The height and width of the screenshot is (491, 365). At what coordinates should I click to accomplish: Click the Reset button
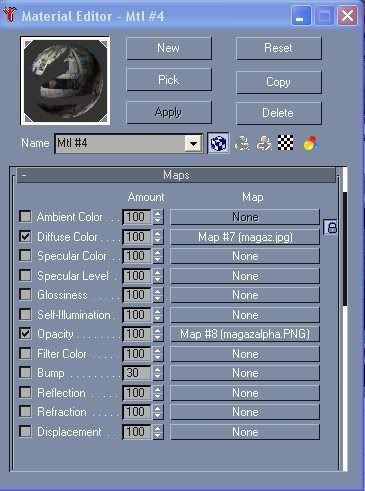279,48
